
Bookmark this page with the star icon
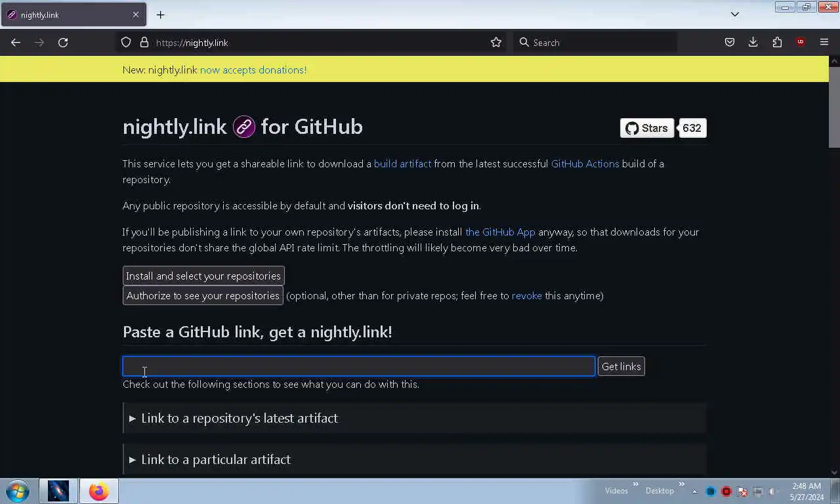[x=496, y=43]
